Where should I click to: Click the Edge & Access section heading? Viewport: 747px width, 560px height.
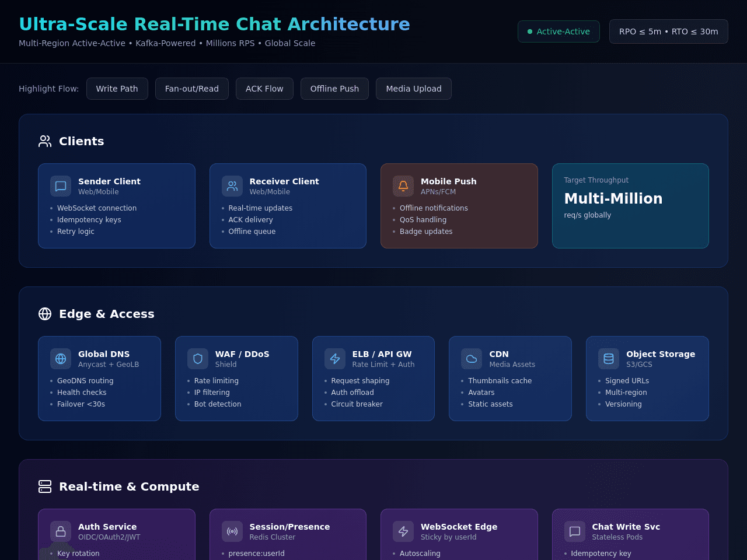click(107, 314)
